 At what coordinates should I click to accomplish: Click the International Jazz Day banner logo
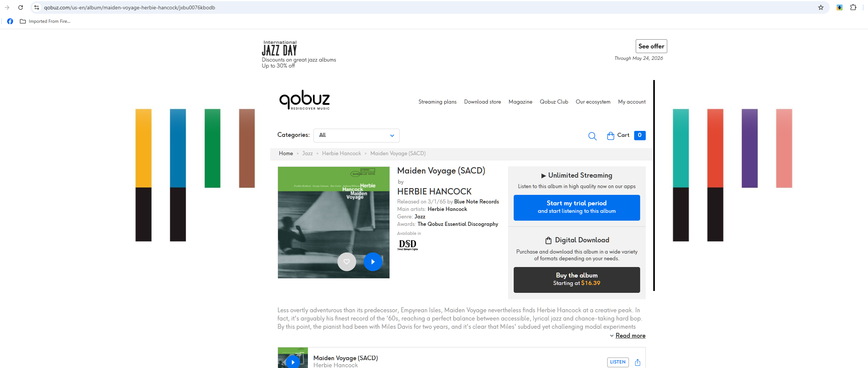(x=279, y=48)
